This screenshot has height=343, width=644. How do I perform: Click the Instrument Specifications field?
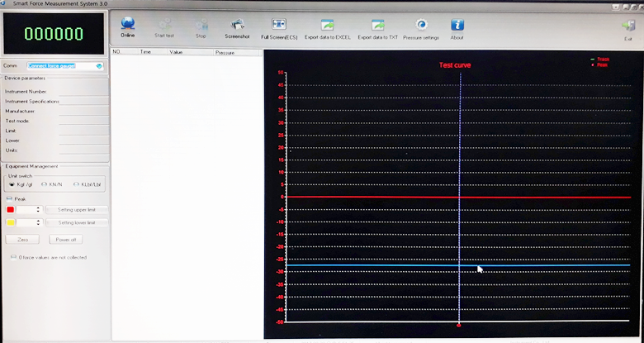[83, 102]
